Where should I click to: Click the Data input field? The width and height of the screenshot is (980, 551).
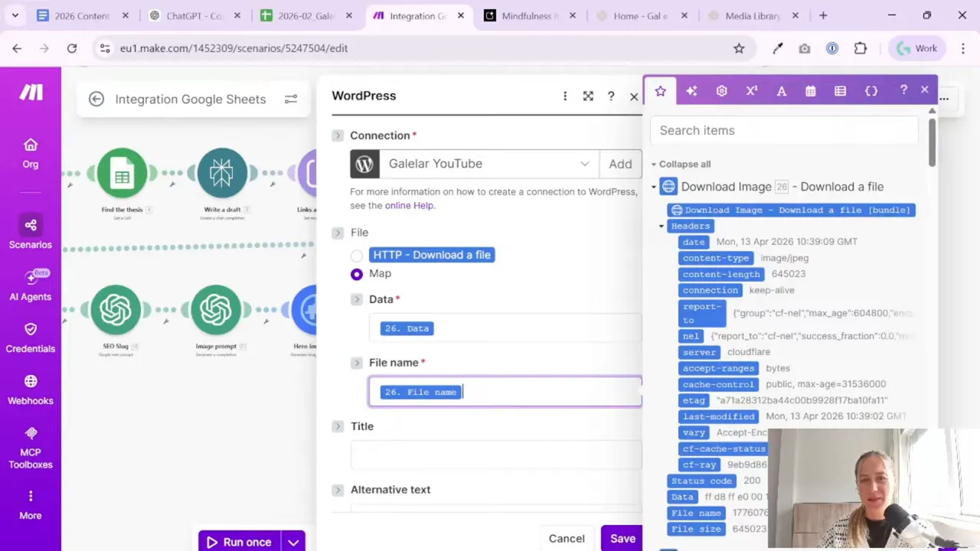click(x=505, y=328)
